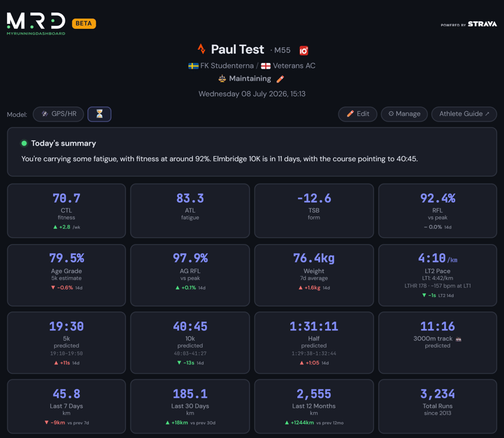504x438 pixels.
Task: Click the date Wednesday 08 July 2026, 15:13
Action: 252,94
